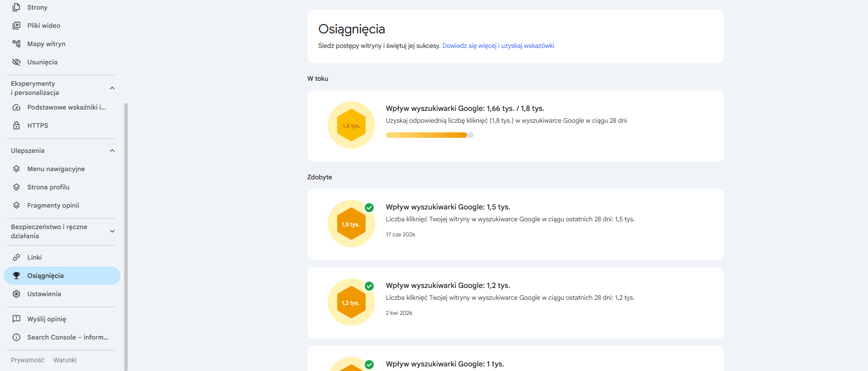
Task: Click the Pliki wideo video icon
Action: coord(16,26)
